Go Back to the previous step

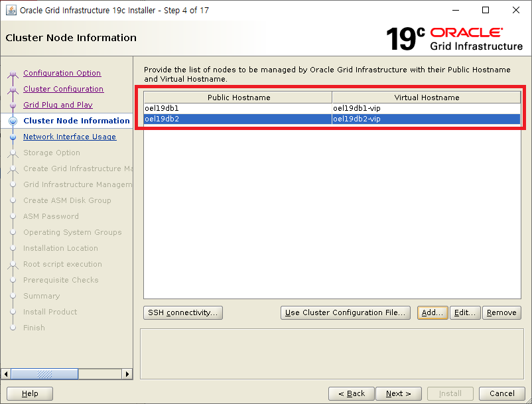tap(352, 394)
